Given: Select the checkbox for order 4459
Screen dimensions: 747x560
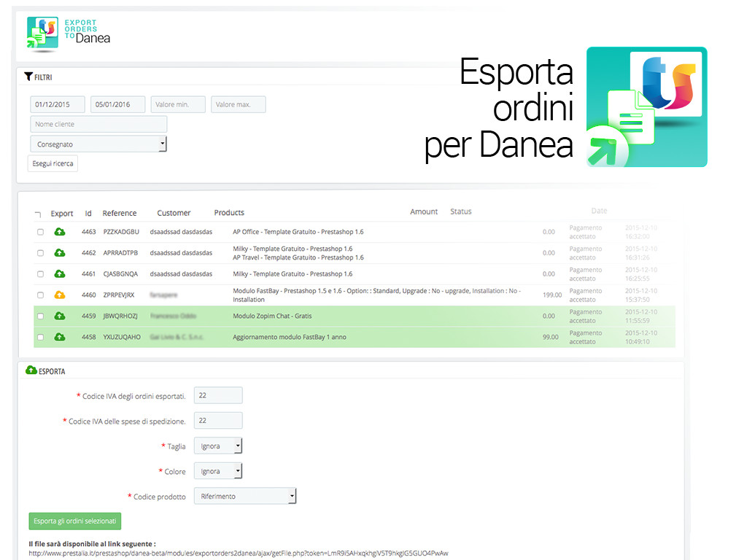Looking at the screenshot, I should coord(41,316).
